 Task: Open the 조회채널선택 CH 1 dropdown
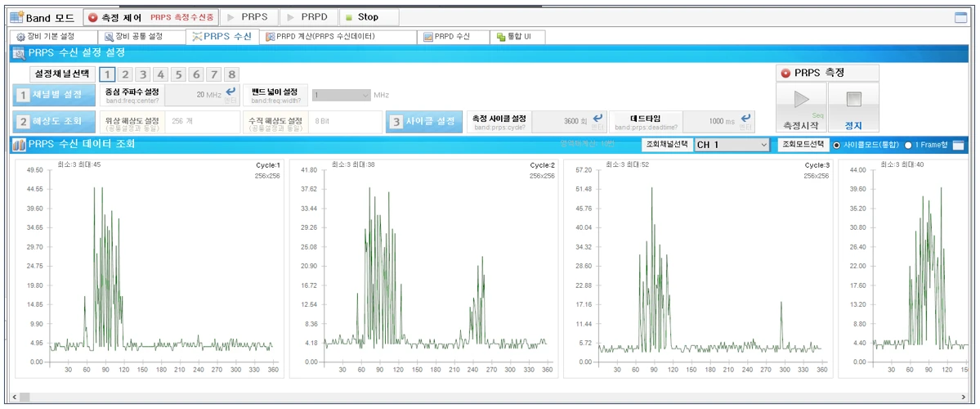732,145
